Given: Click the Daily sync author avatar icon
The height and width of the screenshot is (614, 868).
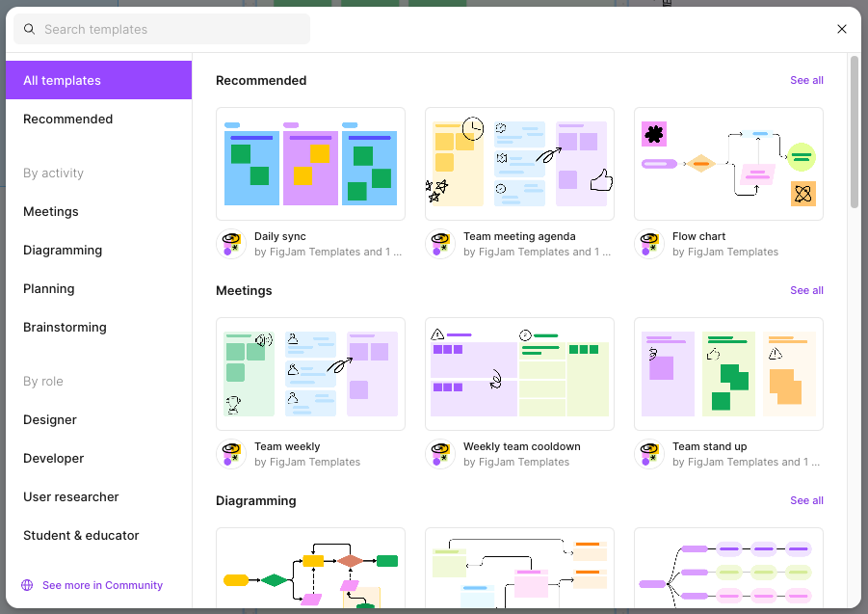Looking at the screenshot, I should coord(231,244).
